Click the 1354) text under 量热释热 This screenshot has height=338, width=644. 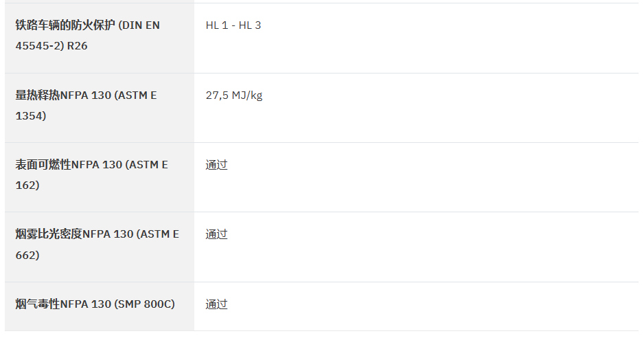pos(31,116)
